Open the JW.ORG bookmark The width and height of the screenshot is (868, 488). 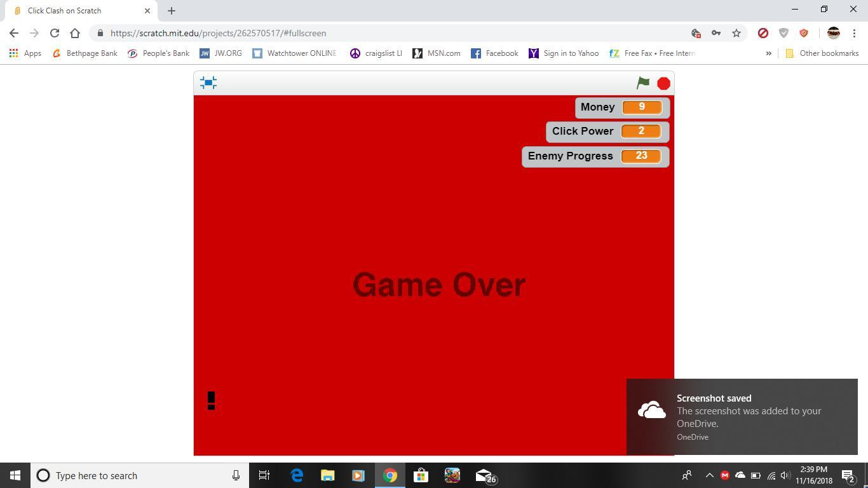[221, 53]
